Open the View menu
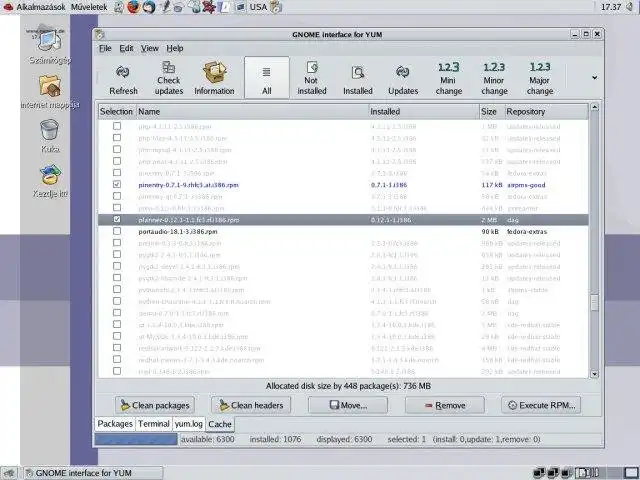Image resolution: width=640 pixels, height=480 pixels. pyautogui.click(x=149, y=48)
